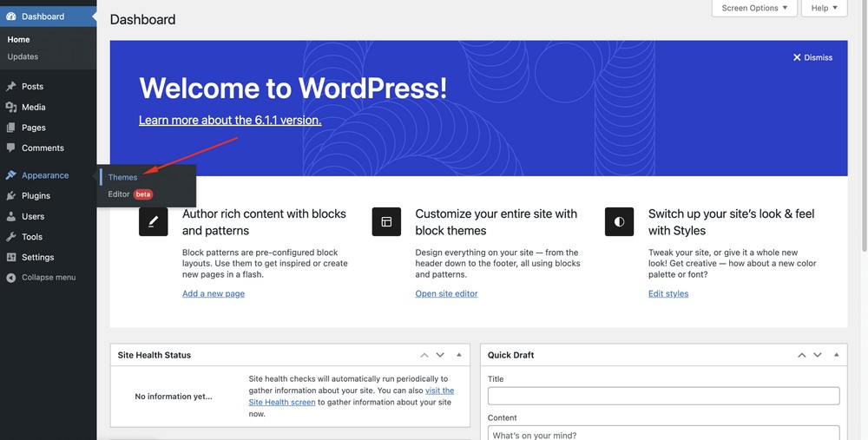The width and height of the screenshot is (868, 440).
Task: Click the Quick Draft Title field
Action: tap(663, 396)
